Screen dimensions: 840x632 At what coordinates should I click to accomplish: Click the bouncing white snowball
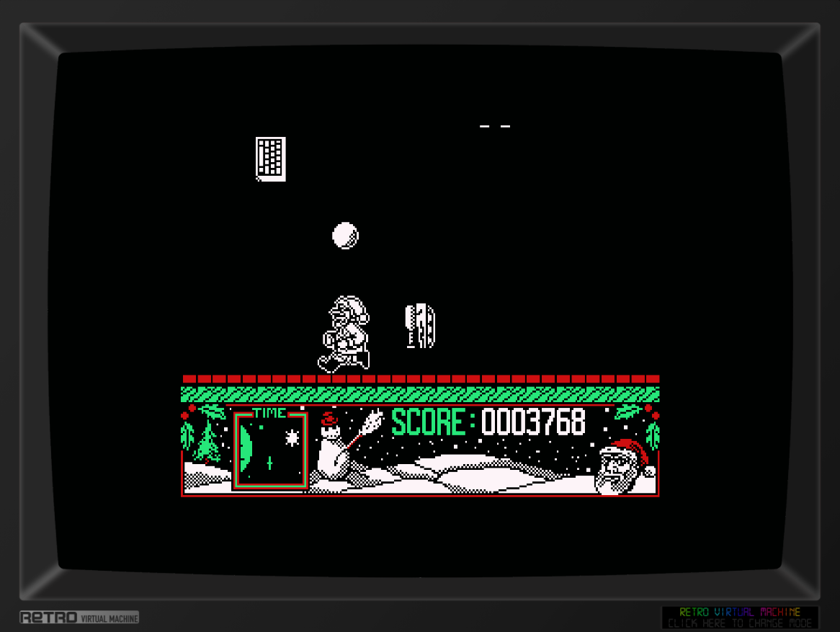coord(345,236)
